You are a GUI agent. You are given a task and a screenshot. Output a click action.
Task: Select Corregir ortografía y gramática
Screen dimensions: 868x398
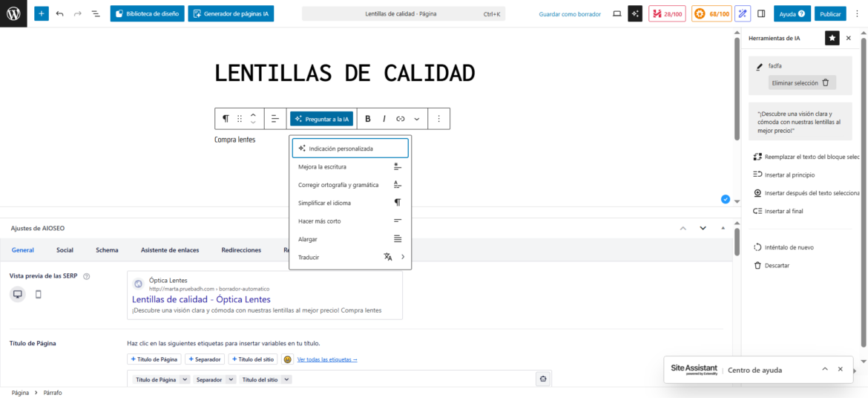[x=350, y=185]
